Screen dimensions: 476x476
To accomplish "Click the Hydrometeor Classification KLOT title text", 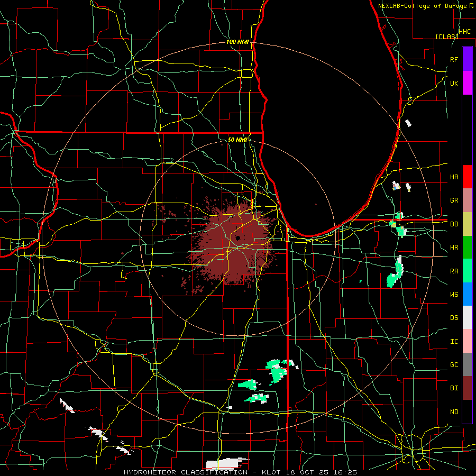I will [x=240, y=472].
